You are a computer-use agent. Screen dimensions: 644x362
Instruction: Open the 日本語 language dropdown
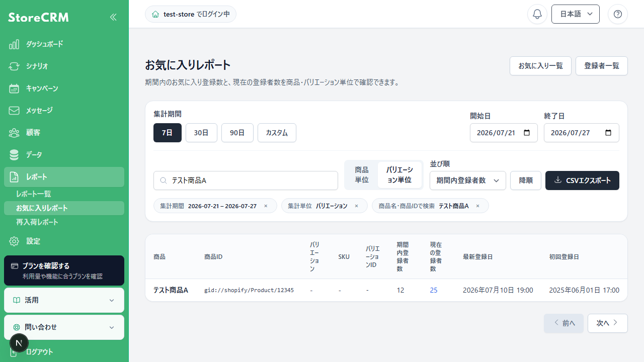pyautogui.click(x=576, y=14)
